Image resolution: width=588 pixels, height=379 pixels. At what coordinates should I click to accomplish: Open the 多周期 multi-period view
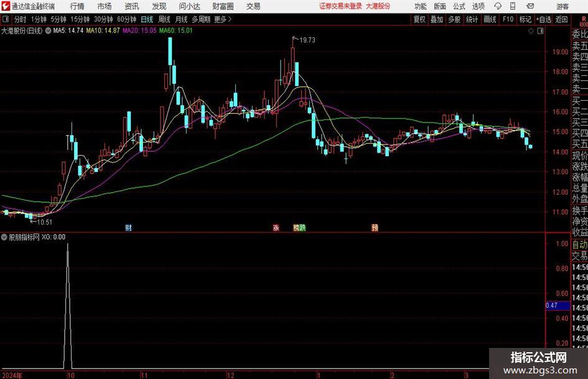click(200, 19)
